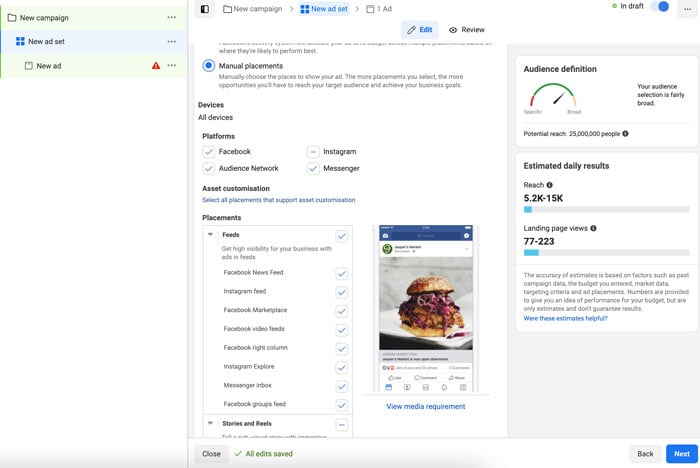Click the Reach info icon

[x=550, y=185]
